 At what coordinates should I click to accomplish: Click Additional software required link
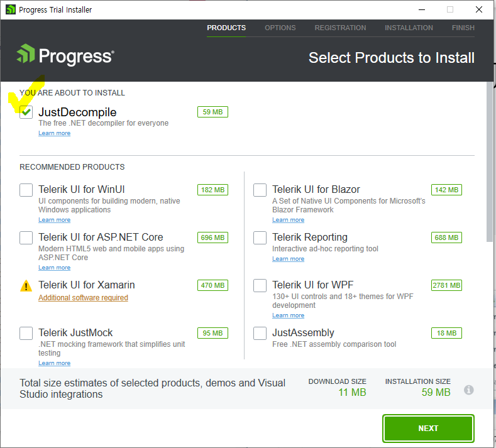click(83, 297)
